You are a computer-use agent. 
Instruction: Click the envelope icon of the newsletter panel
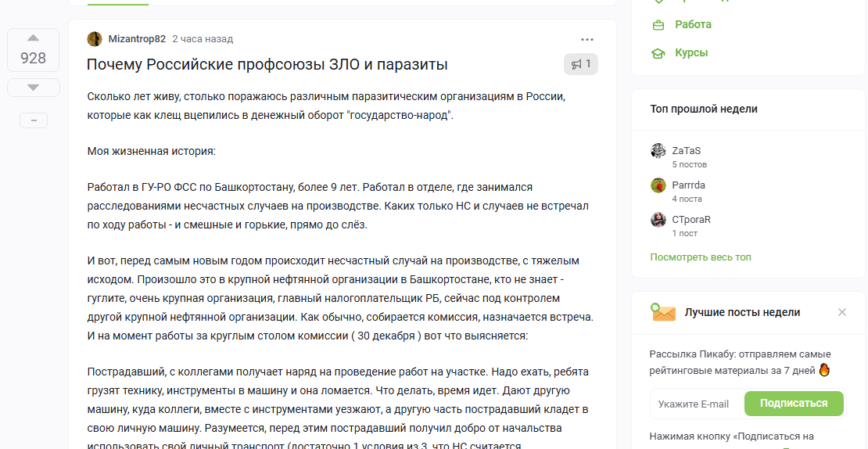pos(663,312)
